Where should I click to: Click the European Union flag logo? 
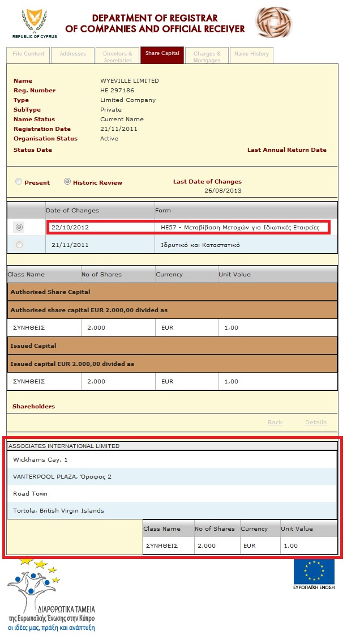[314, 571]
